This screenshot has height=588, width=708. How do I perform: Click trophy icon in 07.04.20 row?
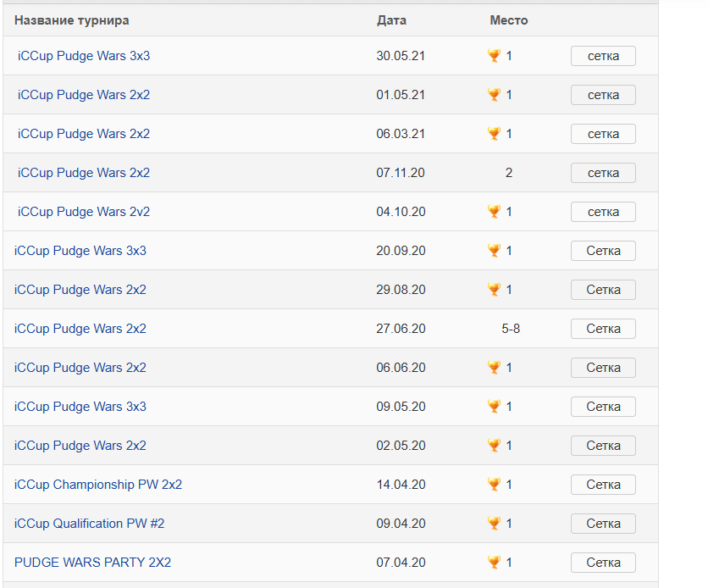494,562
